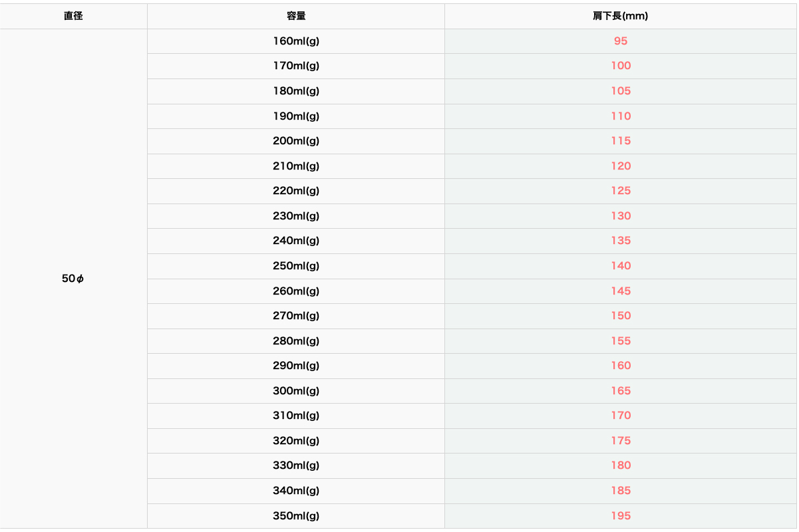This screenshot has height=532, width=799.
Task: Select the 180ml(g) capacity cell
Action: pyautogui.click(x=296, y=91)
